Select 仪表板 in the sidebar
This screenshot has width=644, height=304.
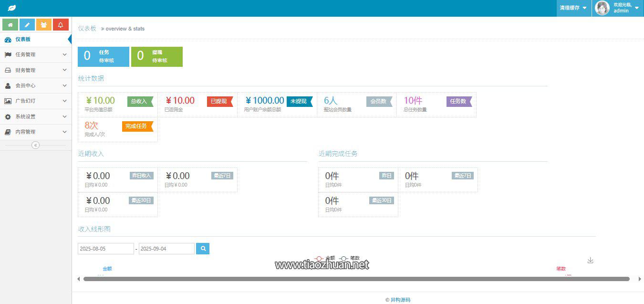click(36, 40)
